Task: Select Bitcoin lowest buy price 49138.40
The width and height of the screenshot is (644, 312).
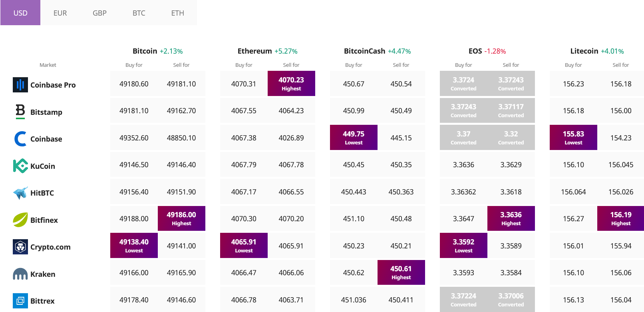Action: 134,246
